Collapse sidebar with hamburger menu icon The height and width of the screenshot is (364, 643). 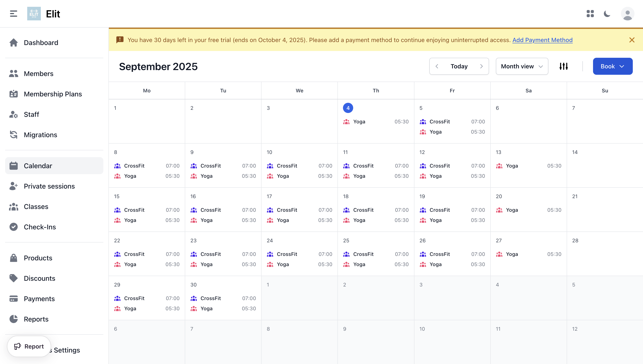(x=14, y=14)
